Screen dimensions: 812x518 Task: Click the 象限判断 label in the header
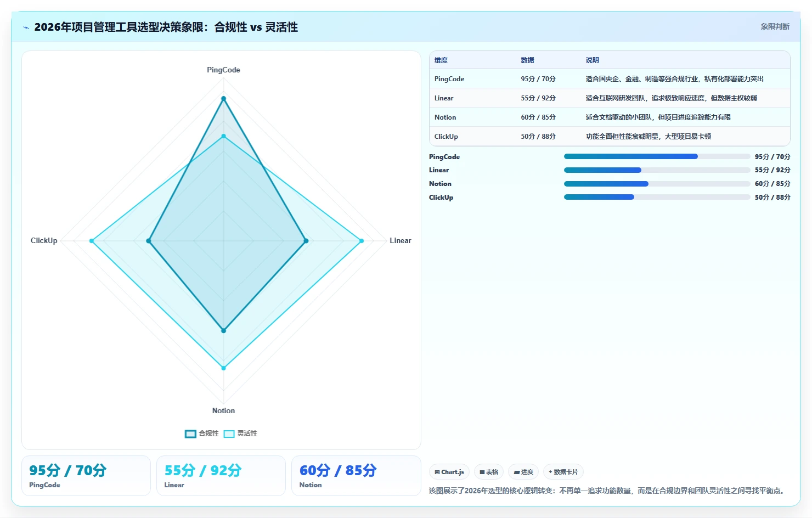pos(775,26)
